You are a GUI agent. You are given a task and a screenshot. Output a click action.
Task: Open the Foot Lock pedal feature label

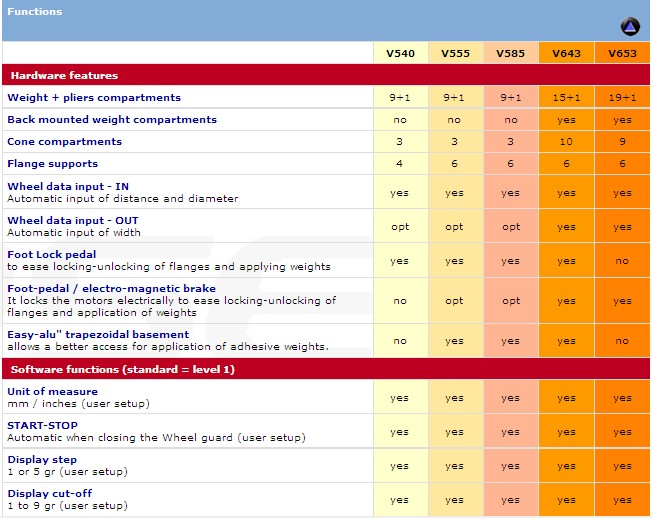click(52, 255)
